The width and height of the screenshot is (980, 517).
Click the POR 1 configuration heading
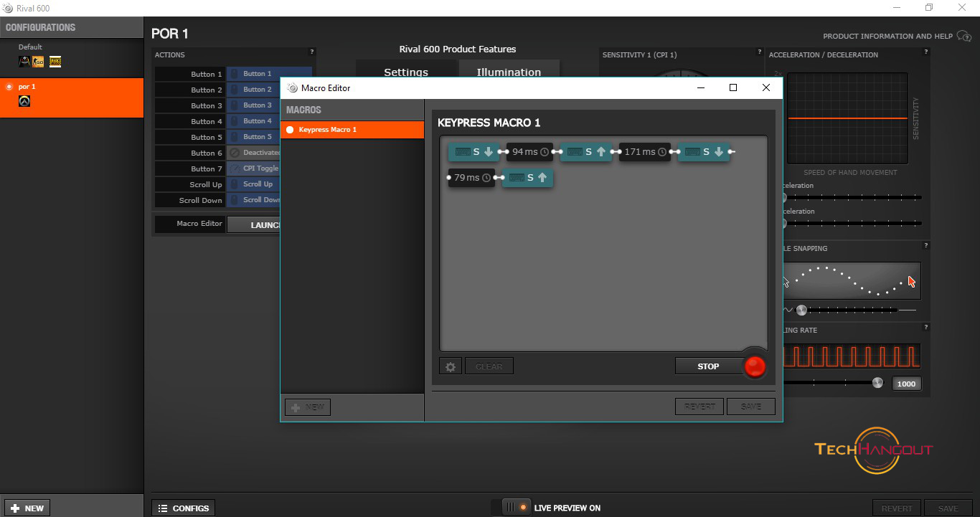coord(170,34)
